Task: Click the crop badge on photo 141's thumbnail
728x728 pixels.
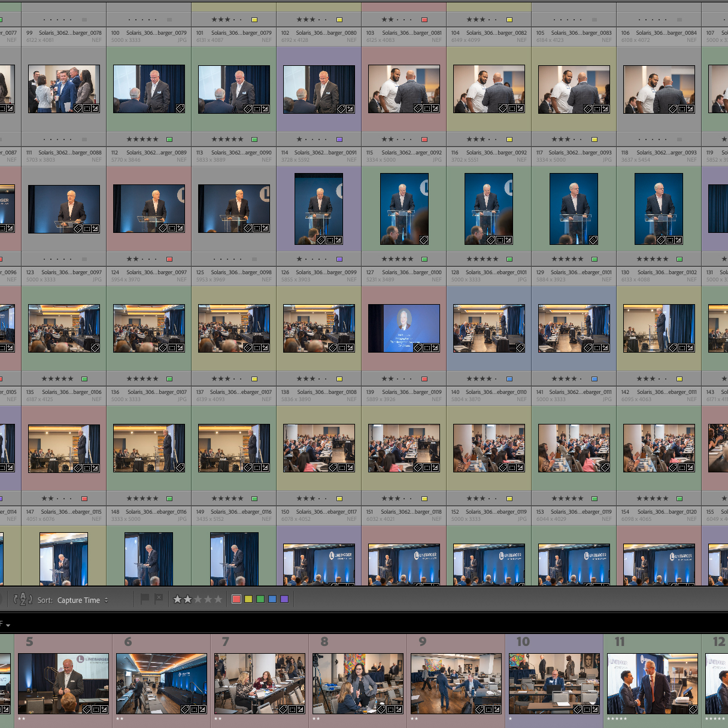Action: [x=605, y=468]
